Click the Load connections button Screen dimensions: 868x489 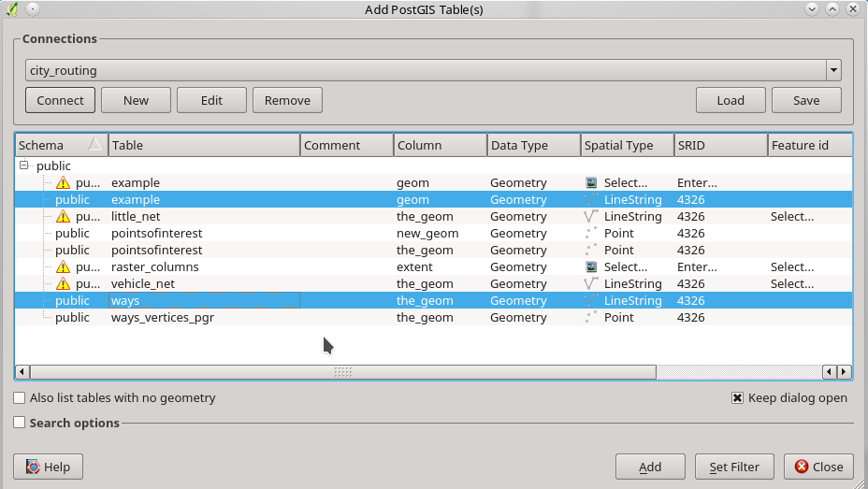tap(731, 100)
